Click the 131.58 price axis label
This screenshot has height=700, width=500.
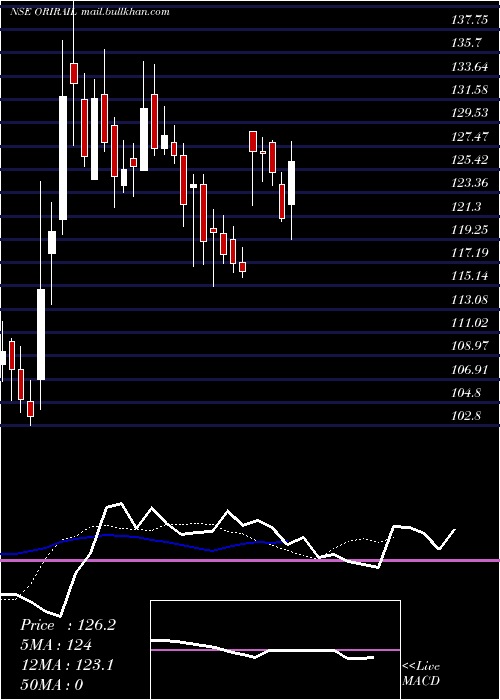coord(470,90)
